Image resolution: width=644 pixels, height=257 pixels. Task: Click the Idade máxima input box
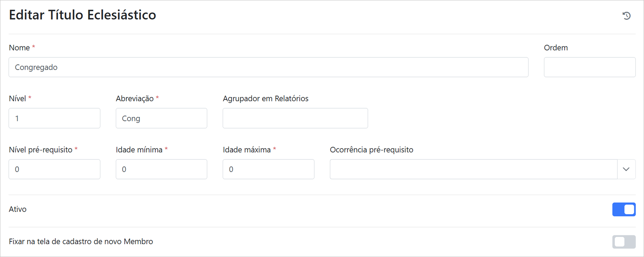268,169
